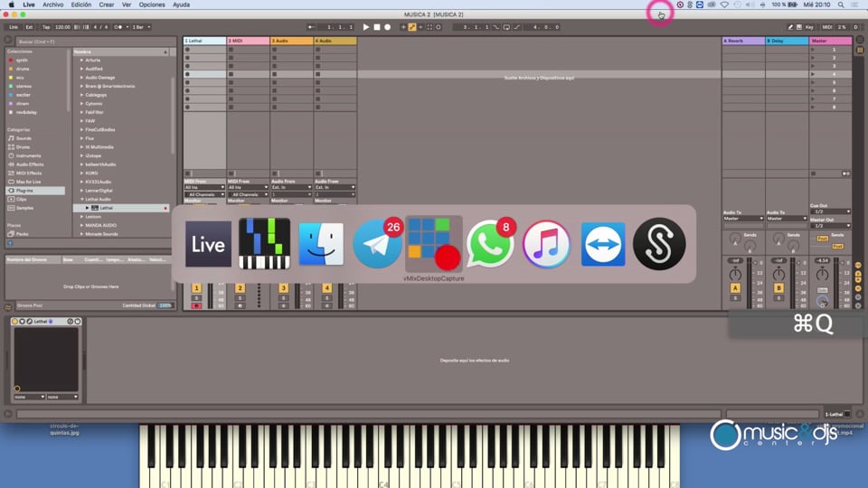868x488 pixels.
Task: Click the Follow (back arrow) button
Action: pyautogui.click(x=311, y=27)
